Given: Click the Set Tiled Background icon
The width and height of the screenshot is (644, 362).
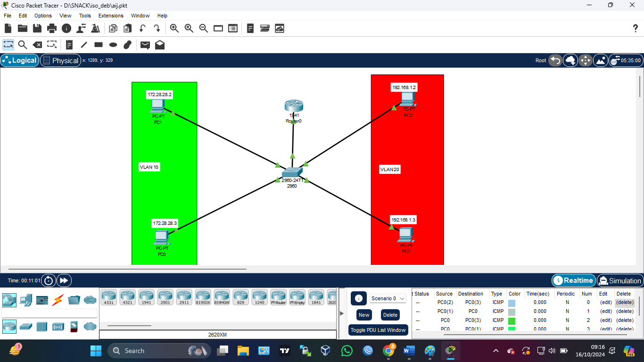Looking at the screenshot, I should [x=601, y=60].
